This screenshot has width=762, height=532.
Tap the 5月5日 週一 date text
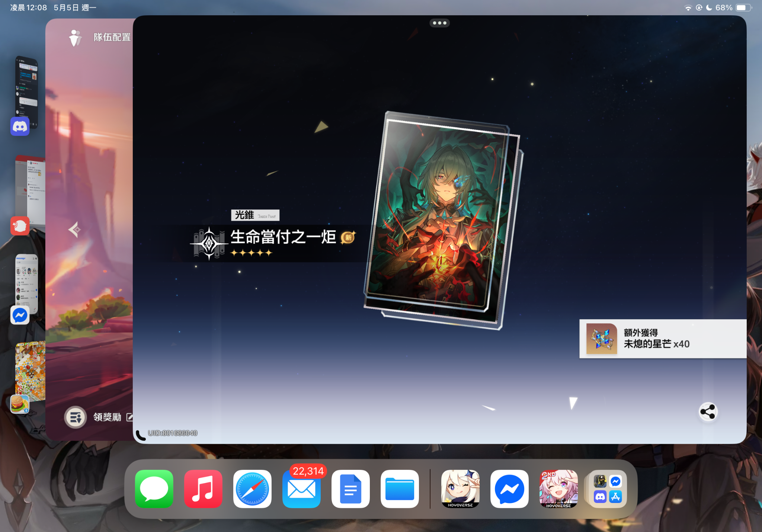tap(75, 8)
